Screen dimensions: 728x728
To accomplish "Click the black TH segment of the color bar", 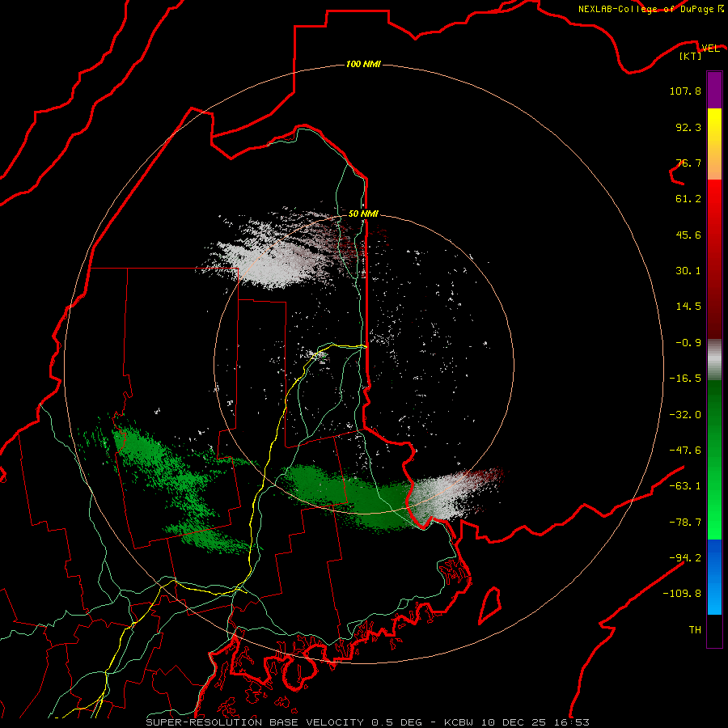I will click(714, 630).
